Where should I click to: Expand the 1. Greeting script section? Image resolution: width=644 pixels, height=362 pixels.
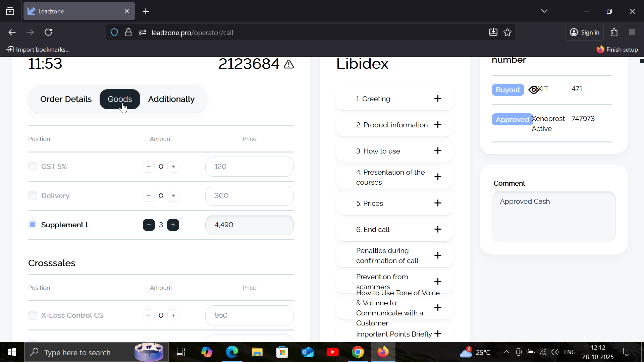coord(437,99)
